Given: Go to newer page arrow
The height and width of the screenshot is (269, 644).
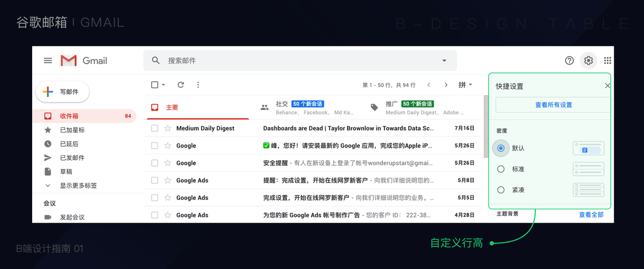Looking at the screenshot, I should point(429,85).
